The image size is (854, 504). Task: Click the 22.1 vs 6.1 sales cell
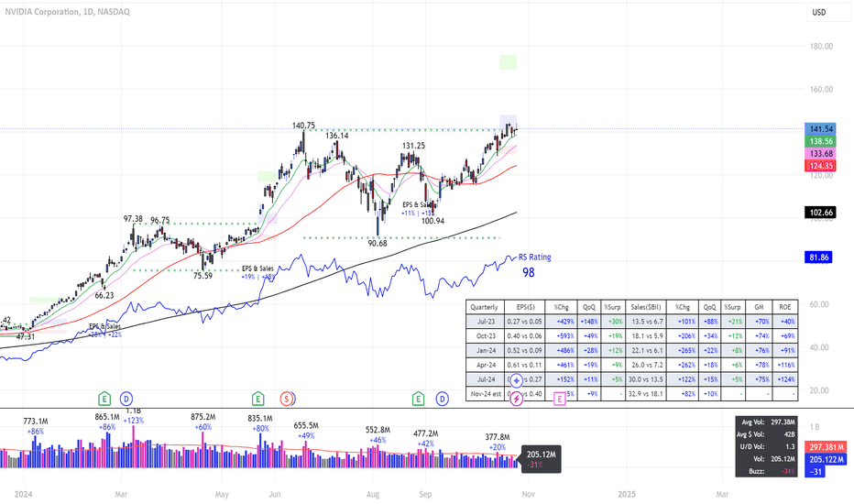(x=647, y=350)
